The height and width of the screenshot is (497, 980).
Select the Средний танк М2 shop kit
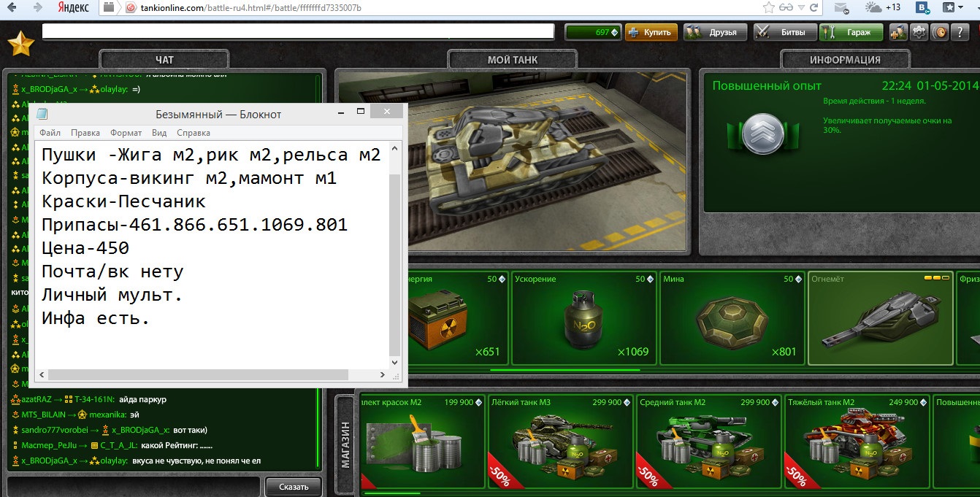[708, 442]
